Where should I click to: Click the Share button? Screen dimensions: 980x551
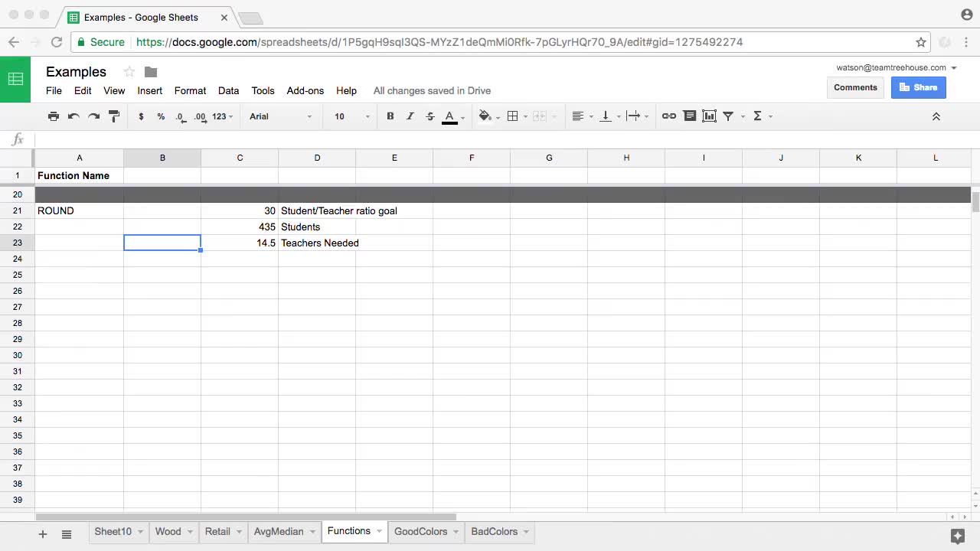click(x=918, y=87)
